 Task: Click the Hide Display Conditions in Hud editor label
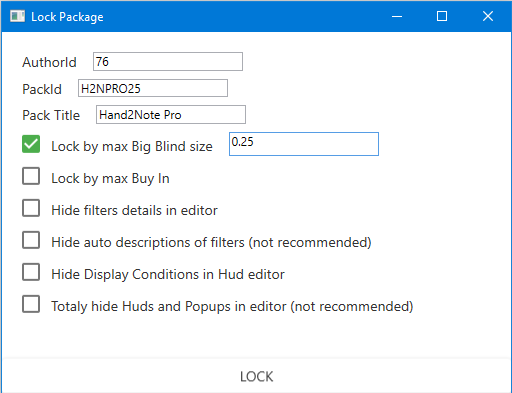[168, 274]
